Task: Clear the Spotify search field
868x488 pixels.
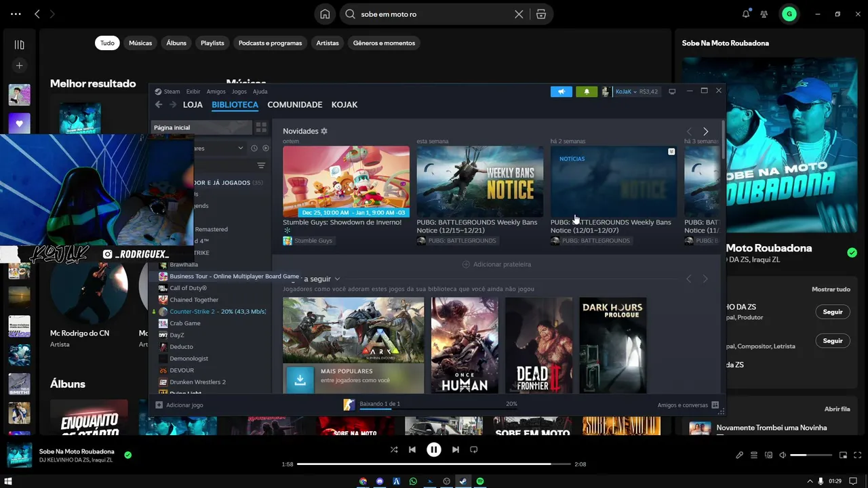Action: tap(519, 14)
